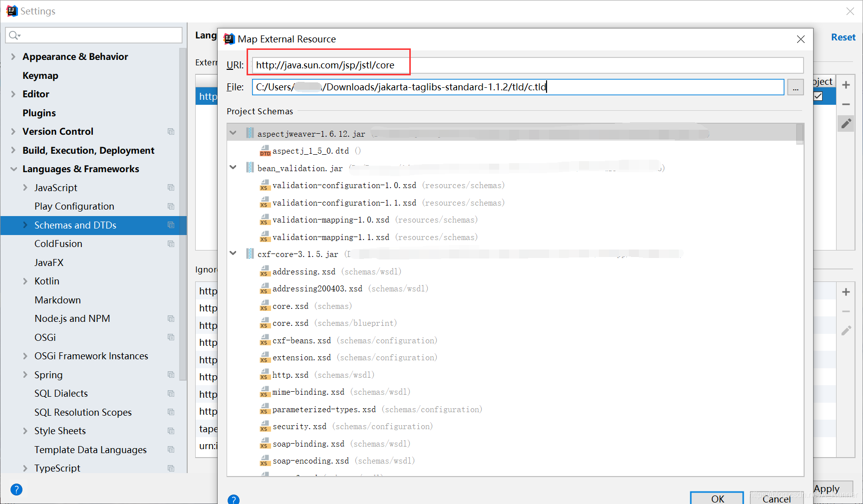Expand the Editor section
The height and width of the screenshot is (504, 863).
13,94
